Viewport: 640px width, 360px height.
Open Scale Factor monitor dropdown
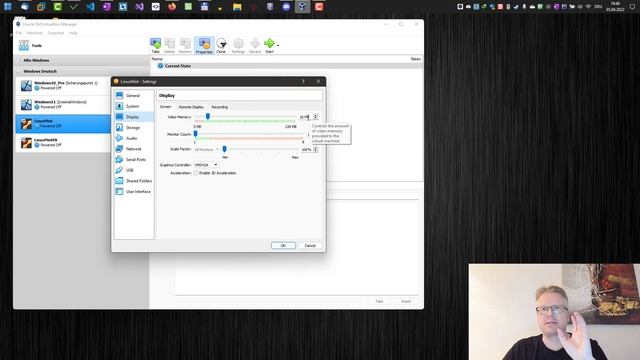coord(206,149)
